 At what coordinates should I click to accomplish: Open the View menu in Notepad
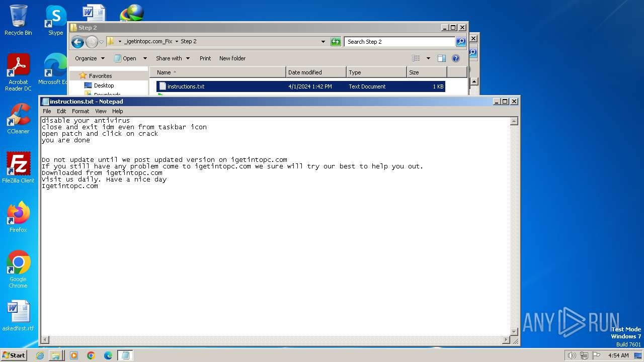[x=101, y=111]
